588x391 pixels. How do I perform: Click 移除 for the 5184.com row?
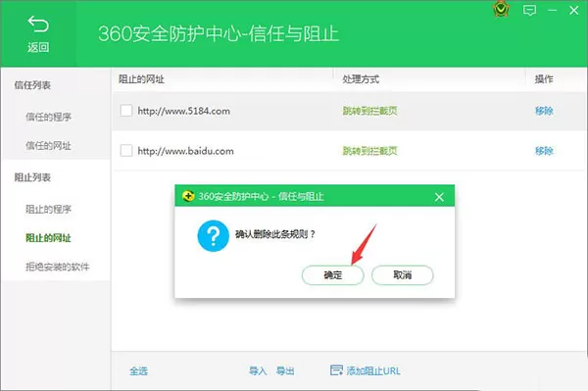[x=544, y=111]
